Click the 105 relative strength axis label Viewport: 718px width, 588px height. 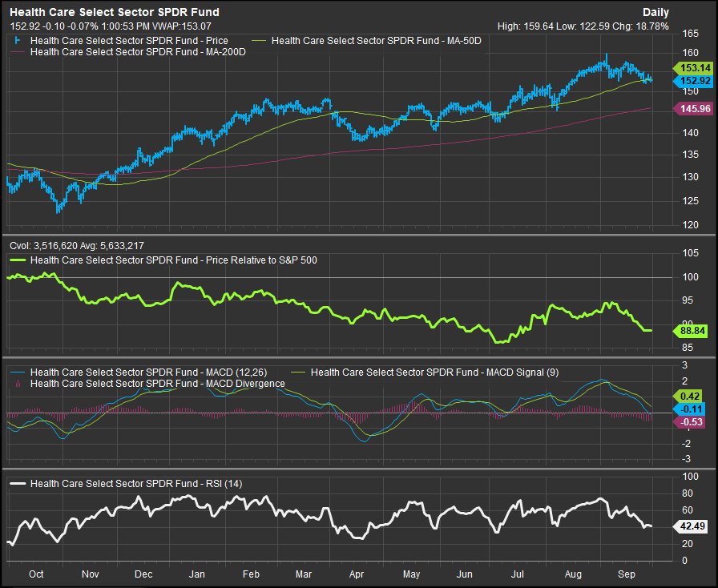691,253
